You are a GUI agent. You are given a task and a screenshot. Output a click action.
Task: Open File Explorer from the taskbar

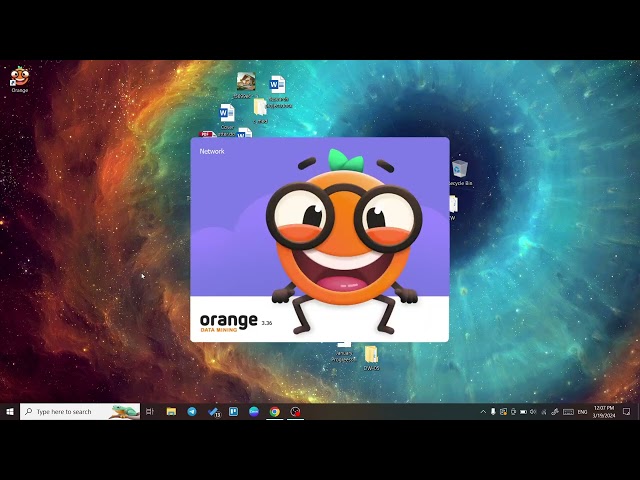pos(171,411)
